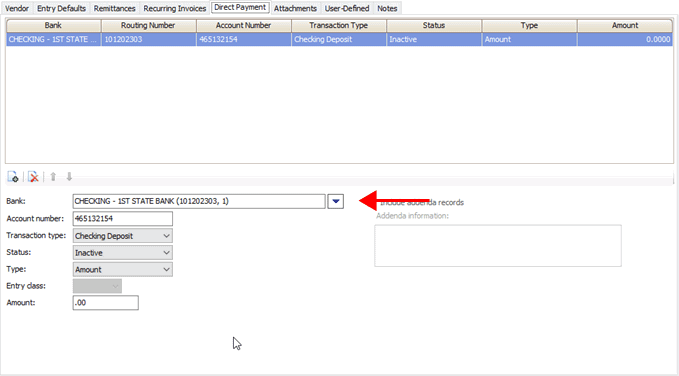Select the Checking Deposit grid cell

click(339, 39)
